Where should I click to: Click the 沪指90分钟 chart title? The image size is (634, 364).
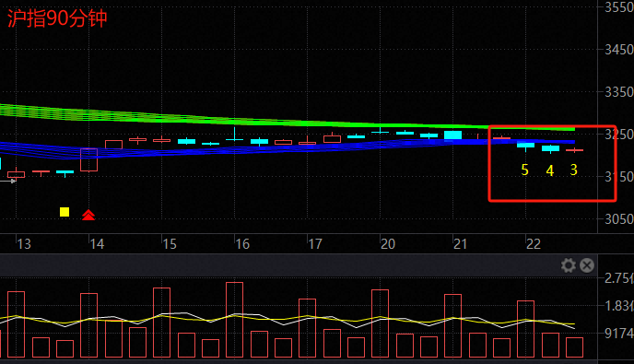point(57,18)
